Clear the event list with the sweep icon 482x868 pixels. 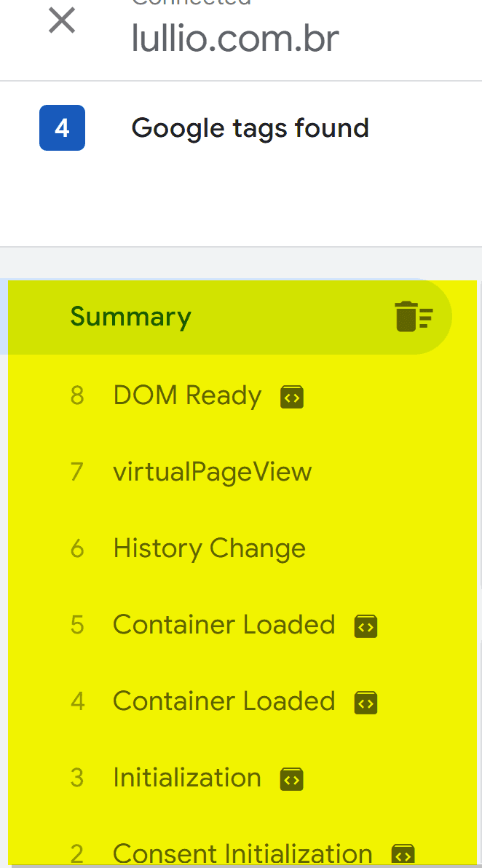(414, 317)
